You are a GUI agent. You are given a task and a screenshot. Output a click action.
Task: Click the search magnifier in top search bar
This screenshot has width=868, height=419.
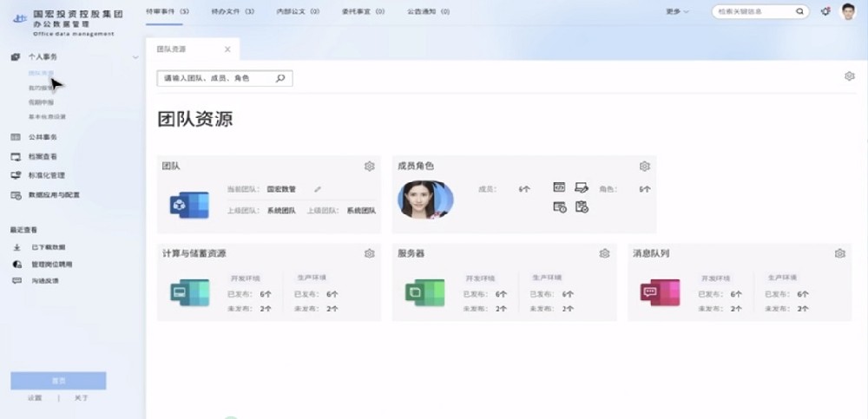[x=799, y=11]
